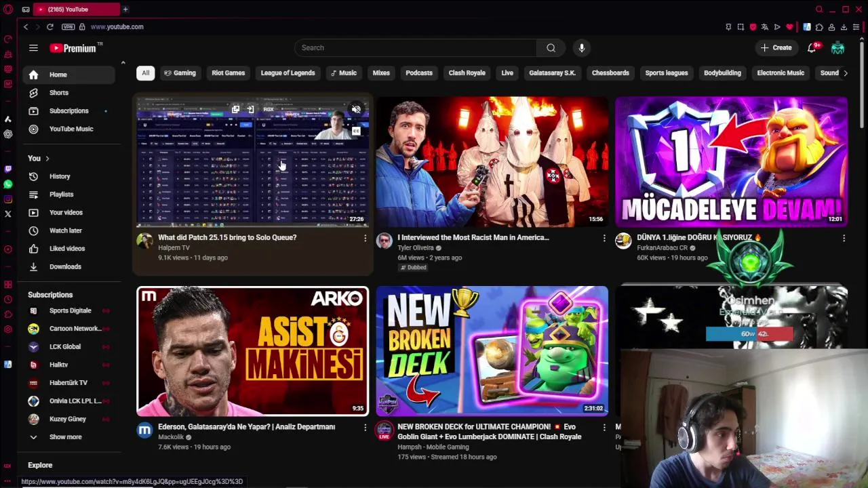Open options for the FurkanArabacı CR video
This screenshot has width=868, height=488.
tap(844, 238)
